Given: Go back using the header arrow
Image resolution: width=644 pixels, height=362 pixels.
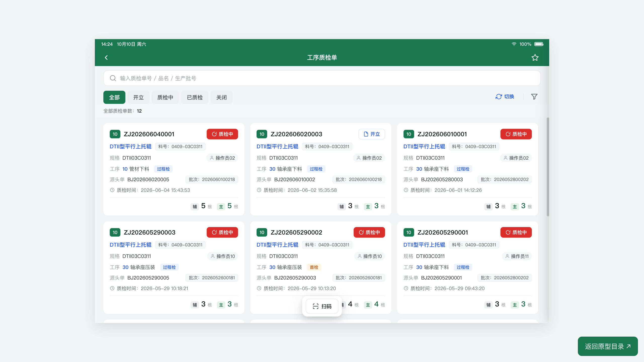Looking at the screenshot, I should [x=106, y=58].
